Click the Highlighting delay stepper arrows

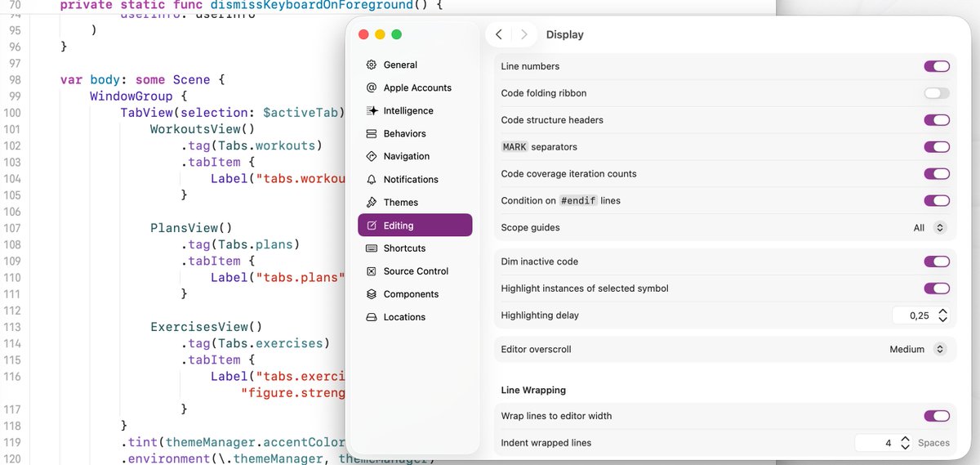[942, 315]
